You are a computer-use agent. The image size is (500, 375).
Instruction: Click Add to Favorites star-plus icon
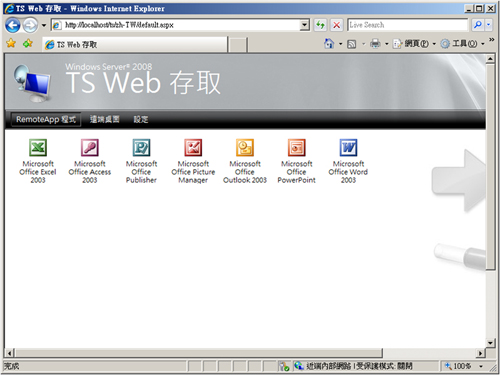[28, 43]
